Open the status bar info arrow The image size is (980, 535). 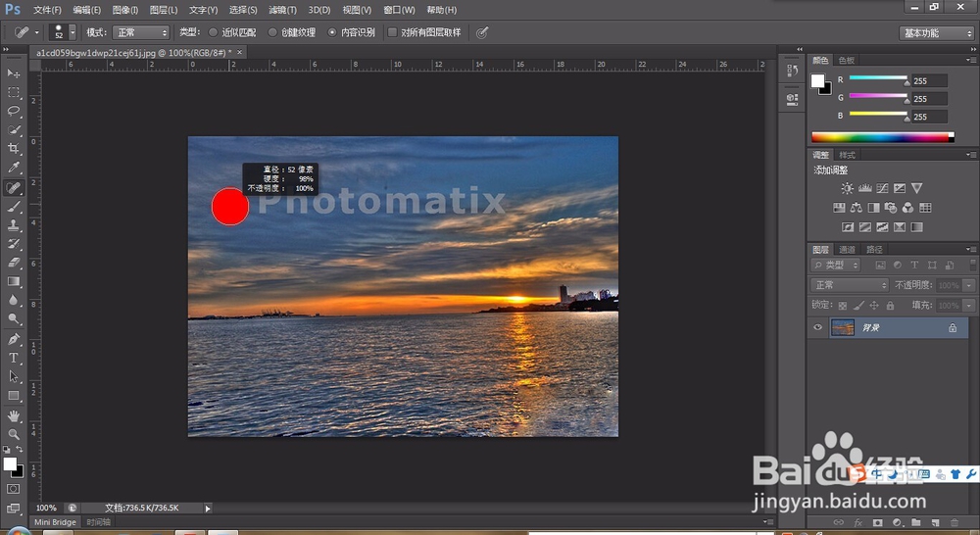tap(208, 509)
